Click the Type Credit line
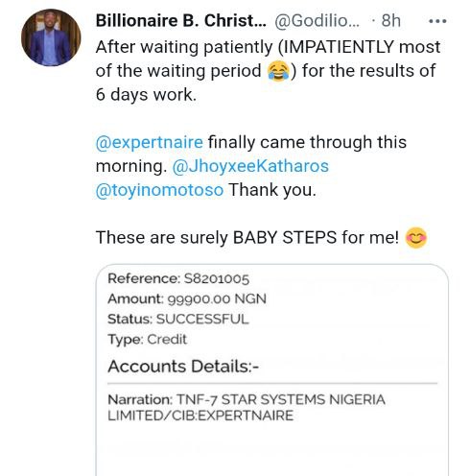This screenshot has height=476, width=470. point(148,340)
